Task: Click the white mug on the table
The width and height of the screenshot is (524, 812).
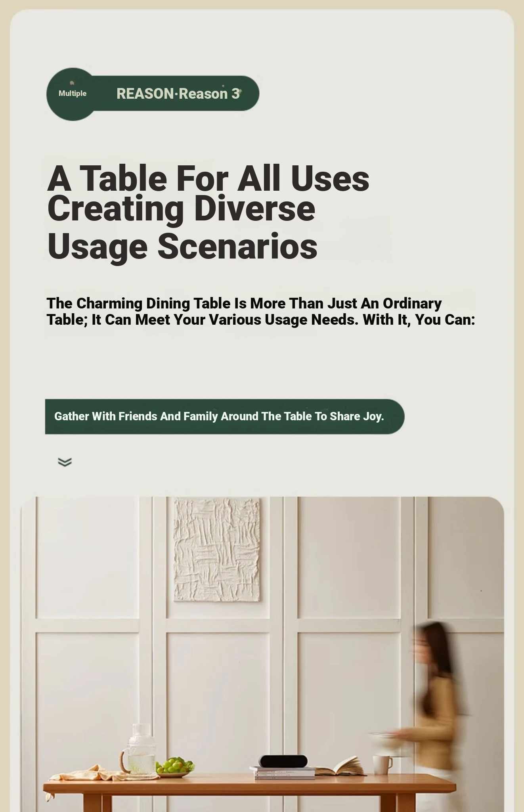Action: [x=382, y=765]
